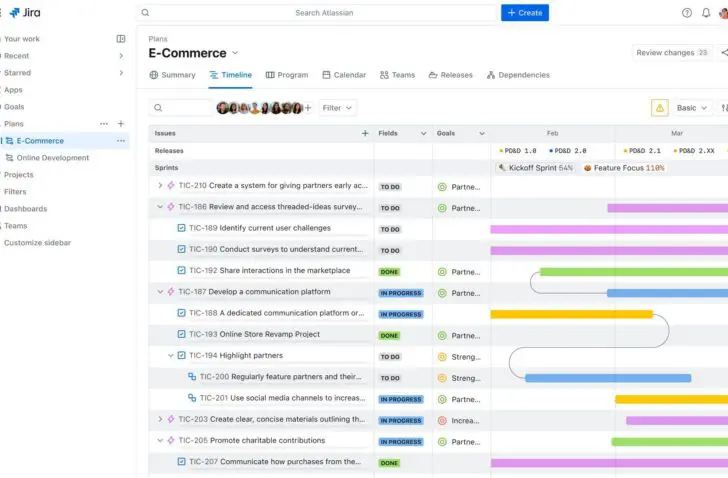
Task: Switch to the Summary tab
Action: click(x=172, y=75)
